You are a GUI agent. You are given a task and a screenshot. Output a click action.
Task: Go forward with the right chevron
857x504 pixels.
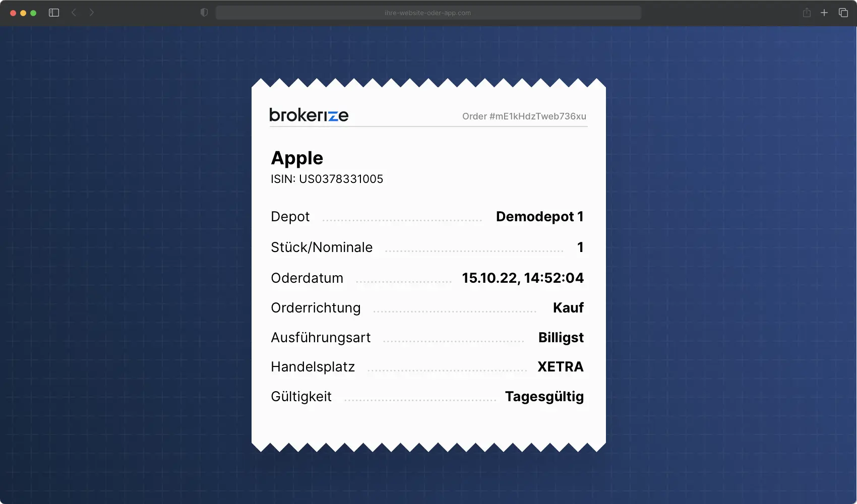92,13
